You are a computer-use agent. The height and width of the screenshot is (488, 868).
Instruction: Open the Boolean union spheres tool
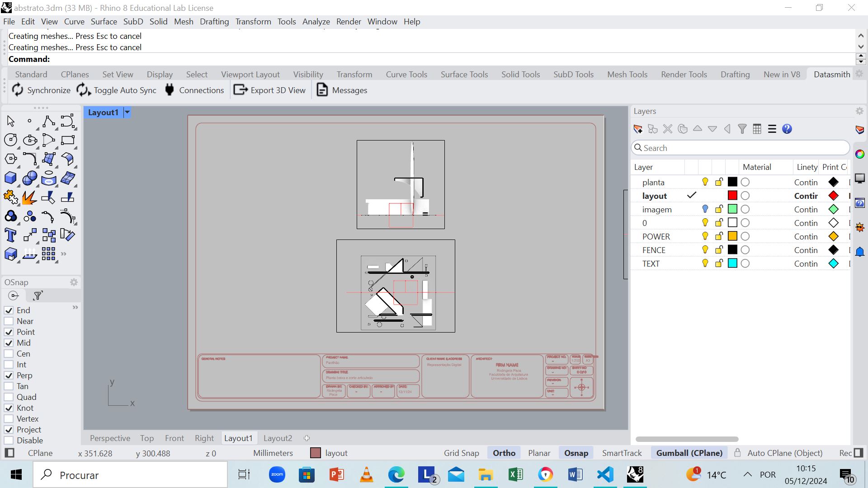click(29, 178)
